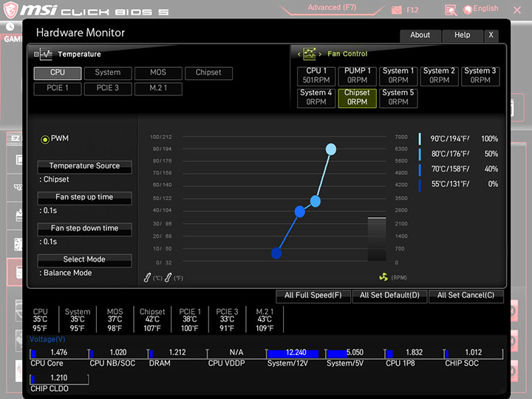Click the Celsius thermometer icon
Image resolution: width=532 pixels, height=399 pixels.
[147, 278]
